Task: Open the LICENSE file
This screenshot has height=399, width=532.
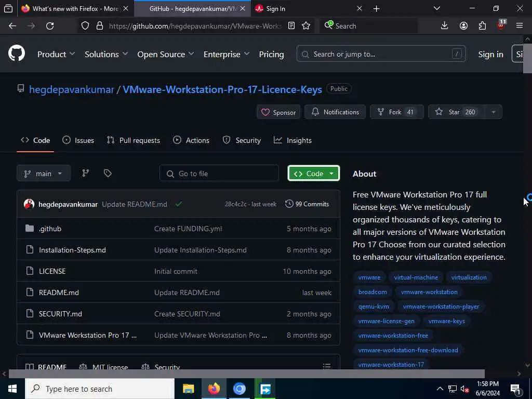Action: tap(52, 271)
